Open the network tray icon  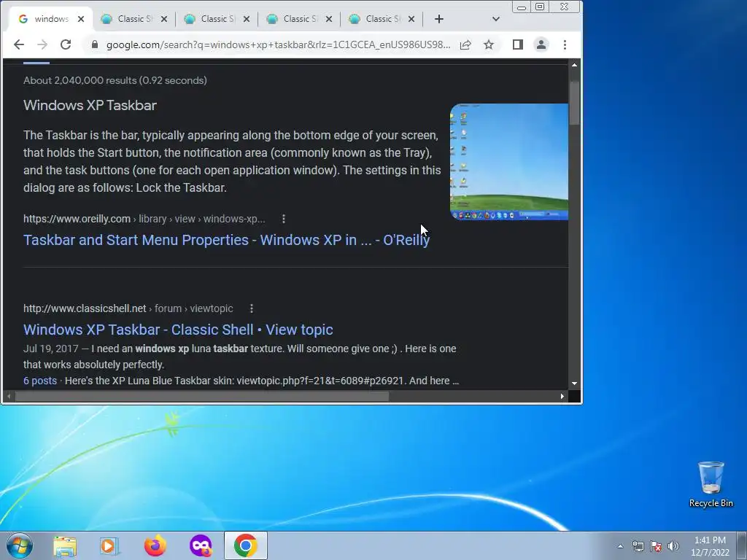[638, 546]
